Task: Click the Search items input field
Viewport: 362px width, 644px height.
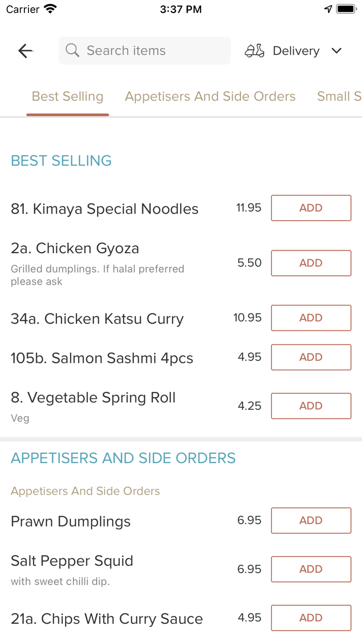Action: pos(144,50)
